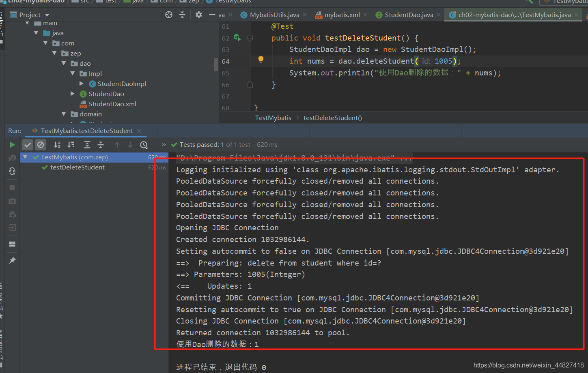588x373 pixels.
Task: Collapse the com package node
Action: (x=45, y=43)
